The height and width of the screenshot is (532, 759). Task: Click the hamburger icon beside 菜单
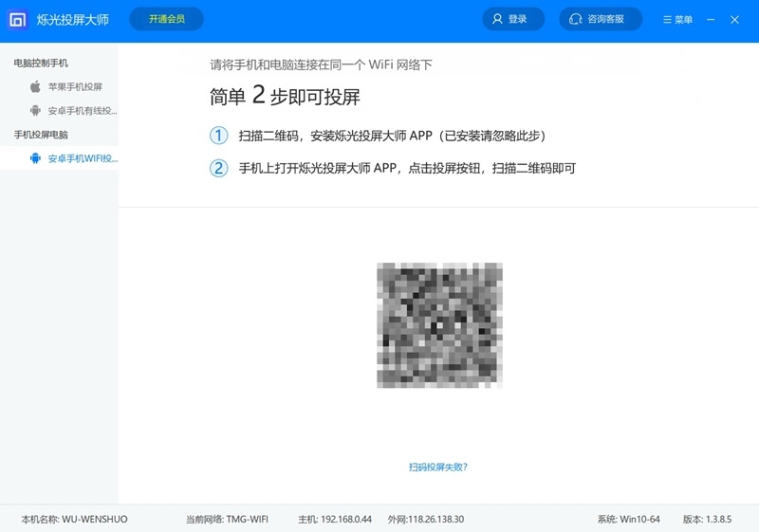[667, 19]
